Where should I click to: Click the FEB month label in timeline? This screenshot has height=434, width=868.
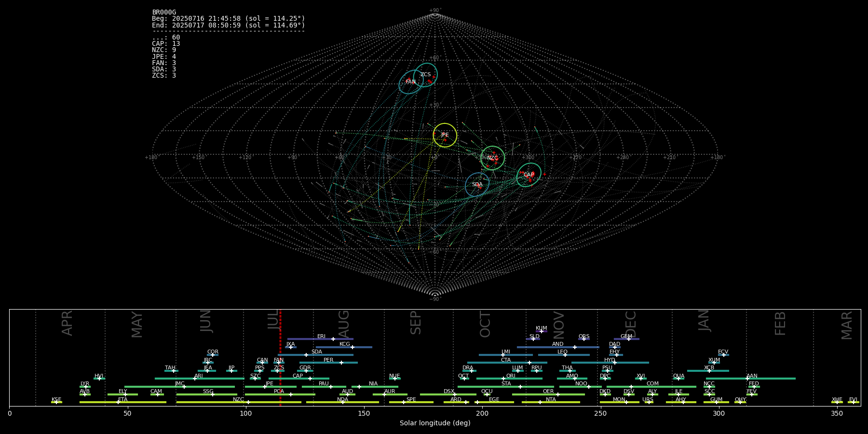click(780, 324)
